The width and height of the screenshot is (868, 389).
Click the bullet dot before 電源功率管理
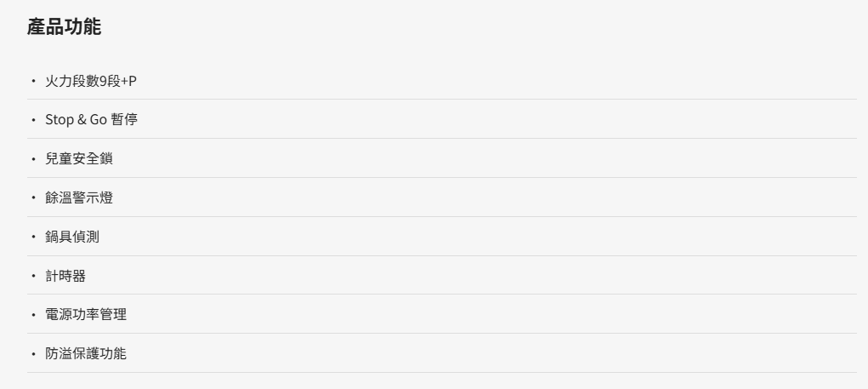[x=33, y=315]
